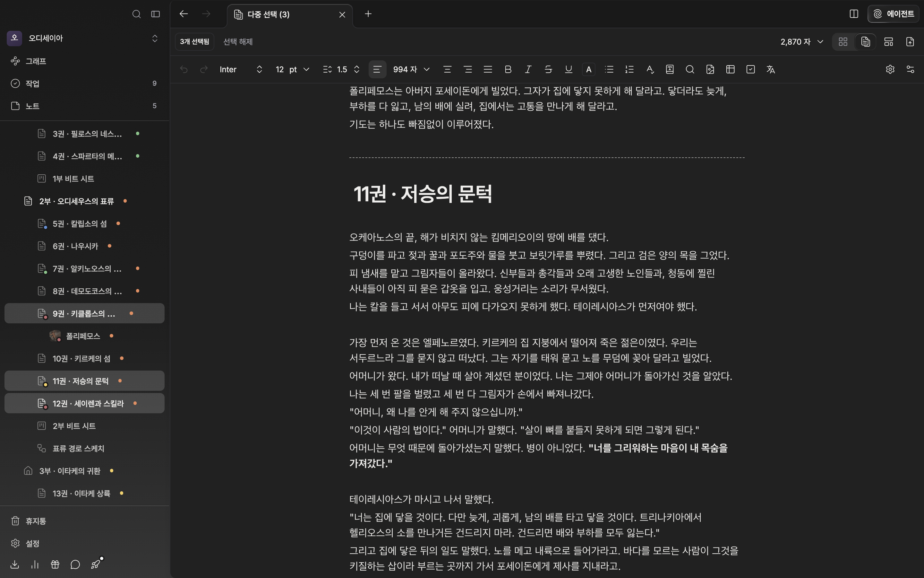Redo last edit
Image resolution: width=924 pixels, height=578 pixels.
[x=204, y=69]
